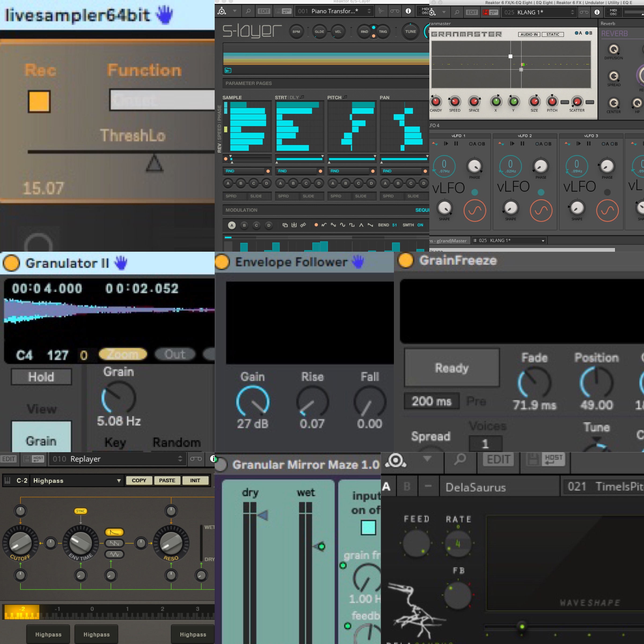Image resolution: width=644 pixels, height=644 pixels.
Task: Click the search magnifier in KLANG header
Action: pos(457,12)
